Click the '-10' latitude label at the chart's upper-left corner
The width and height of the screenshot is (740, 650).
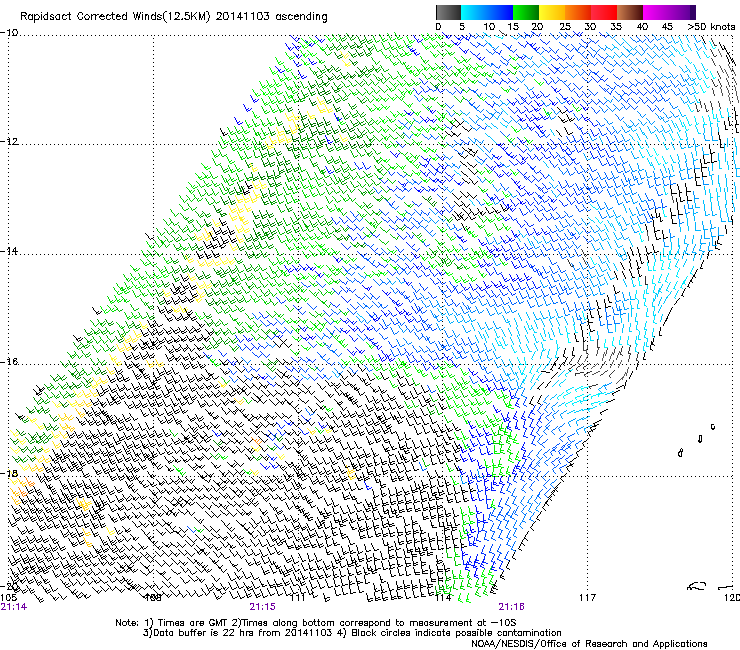pos(9,33)
